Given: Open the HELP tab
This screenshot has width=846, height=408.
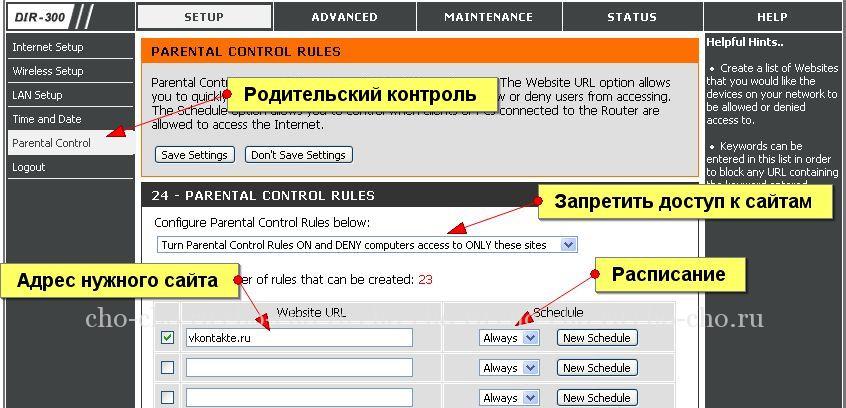Looking at the screenshot, I should 772,17.
